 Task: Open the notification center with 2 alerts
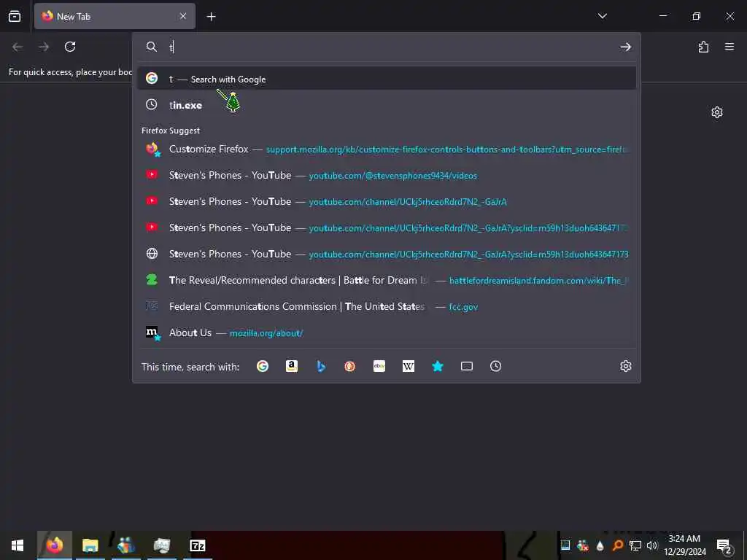(x=724, y=545)
